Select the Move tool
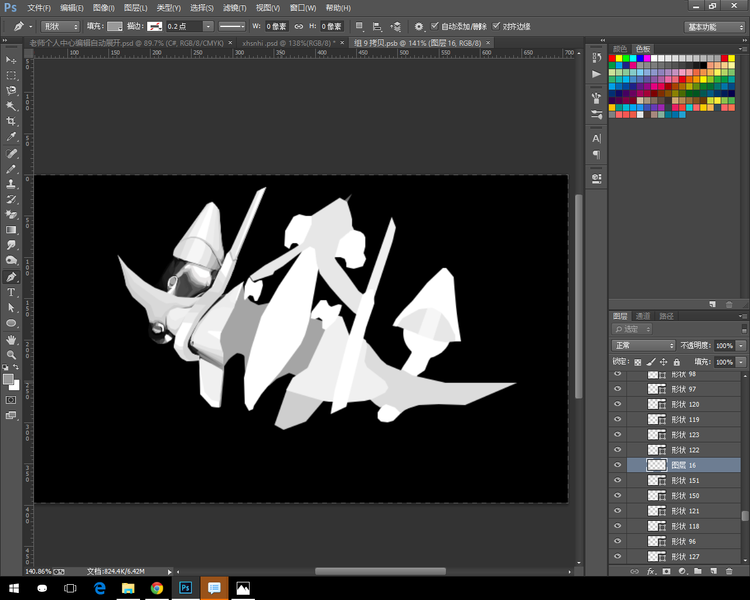Screen dimensions: 750x600 pos(11,60)
